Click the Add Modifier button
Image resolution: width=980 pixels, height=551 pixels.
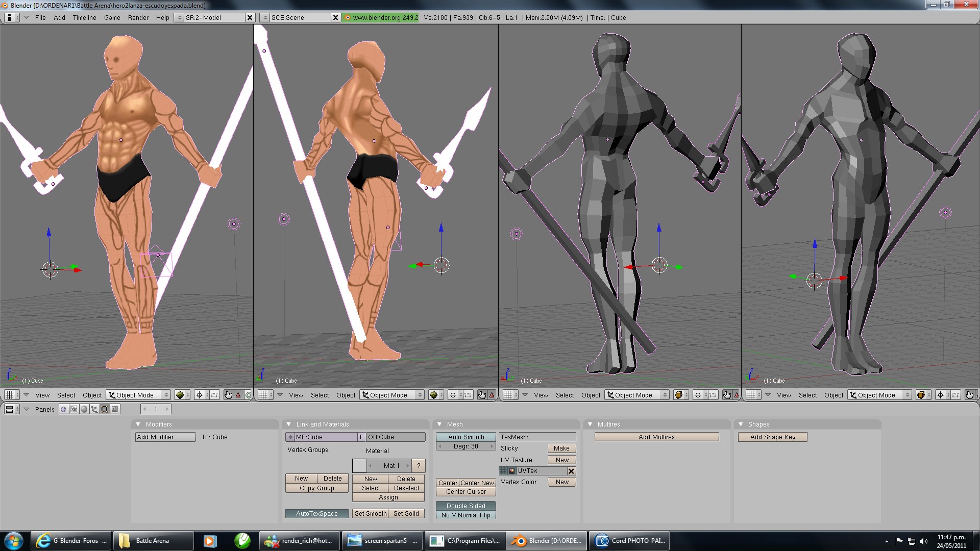[165, 437]
